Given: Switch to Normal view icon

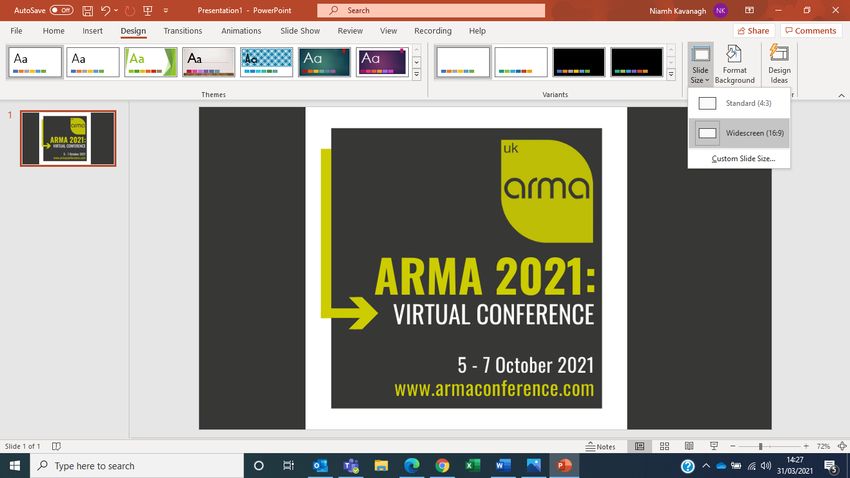Looking at the screenshot, I should [x=640, y=446].
